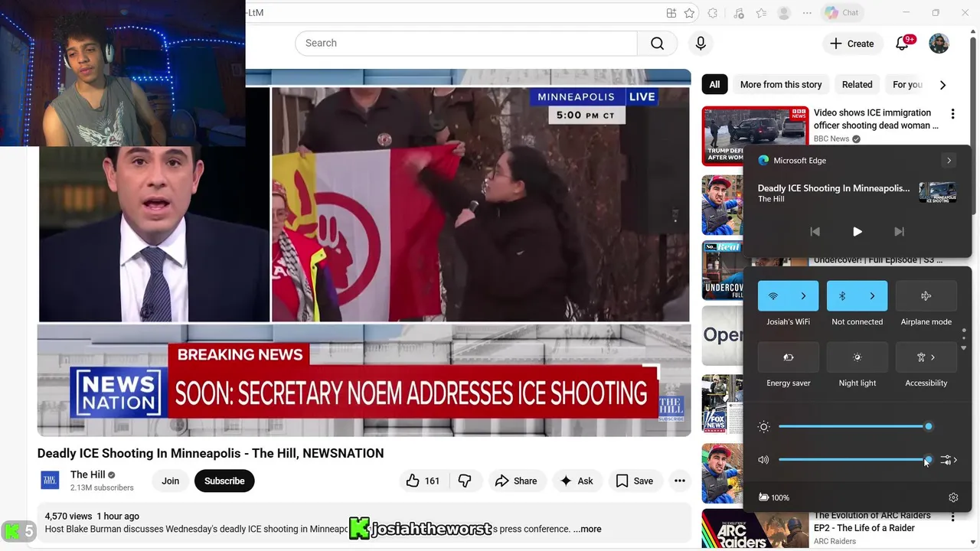Click '4,570 views 1 hour ago' text

click(92, 517)
